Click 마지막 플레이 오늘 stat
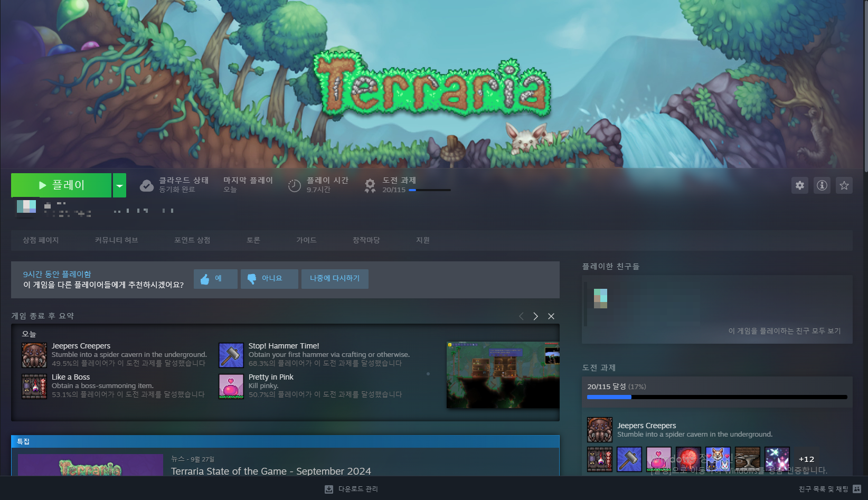The height and width of the screenshot is (500, 868). (x=248, y=185)
